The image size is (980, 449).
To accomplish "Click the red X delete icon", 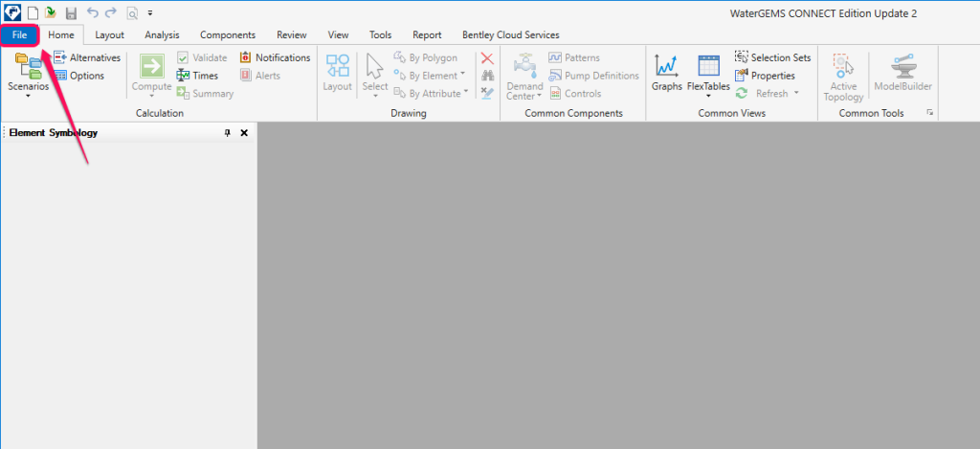I will click(x=487, y=58).
